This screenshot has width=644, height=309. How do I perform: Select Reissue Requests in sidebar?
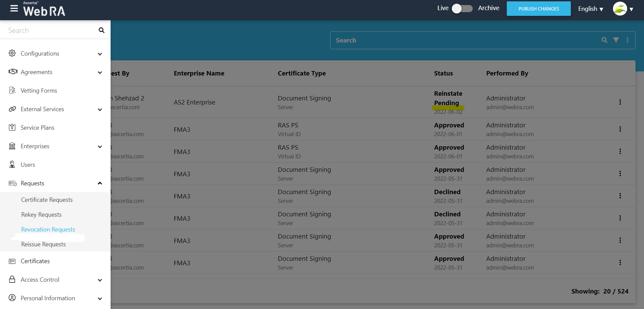[x=43, y=244]
